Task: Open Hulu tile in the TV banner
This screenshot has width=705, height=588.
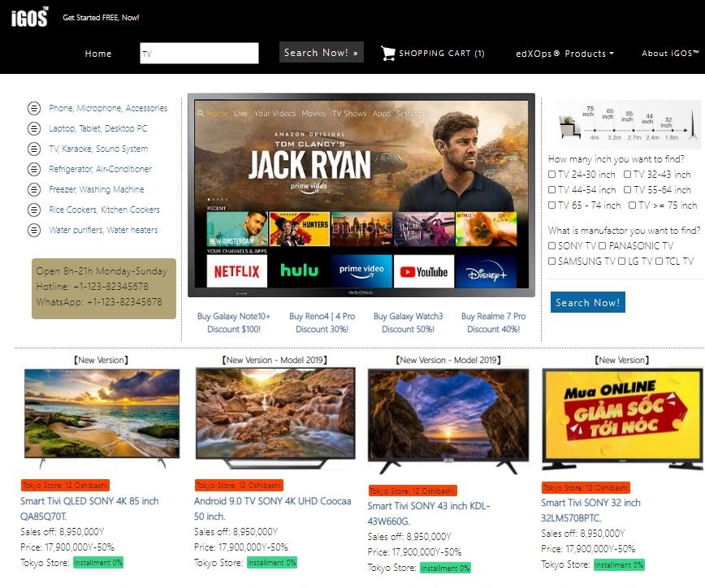Action: coord(299,271)
